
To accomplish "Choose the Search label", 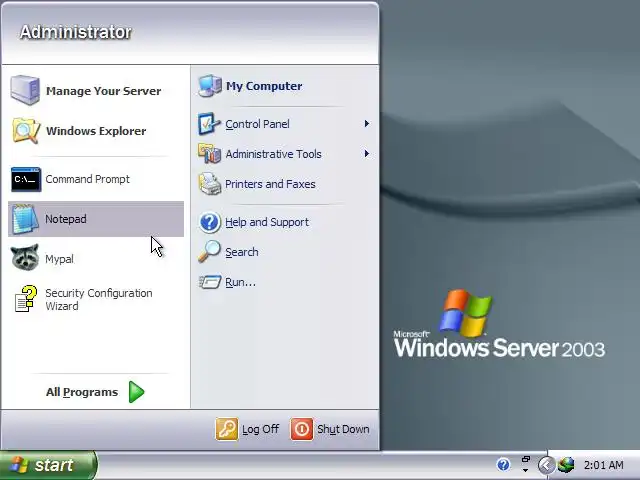I will tap(242, 252).
